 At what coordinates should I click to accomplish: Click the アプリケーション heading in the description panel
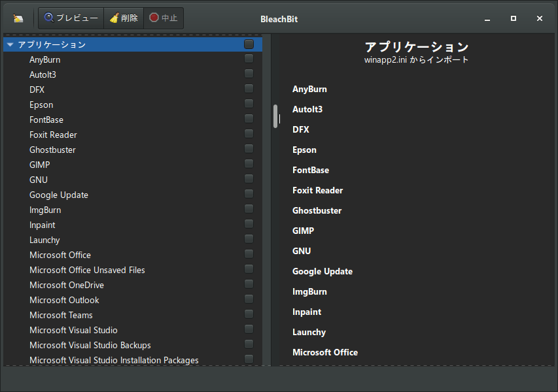[x=416, y=47]
